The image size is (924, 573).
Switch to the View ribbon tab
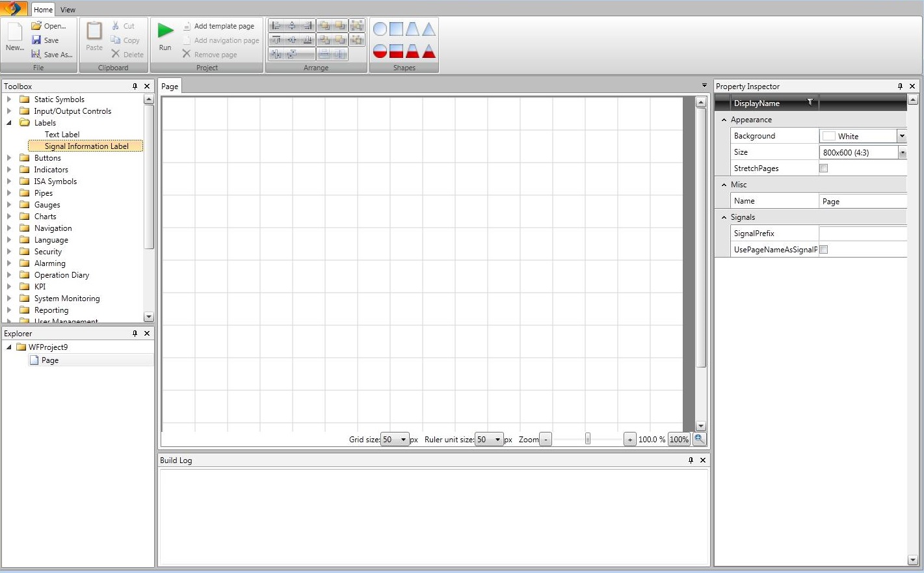68,10
